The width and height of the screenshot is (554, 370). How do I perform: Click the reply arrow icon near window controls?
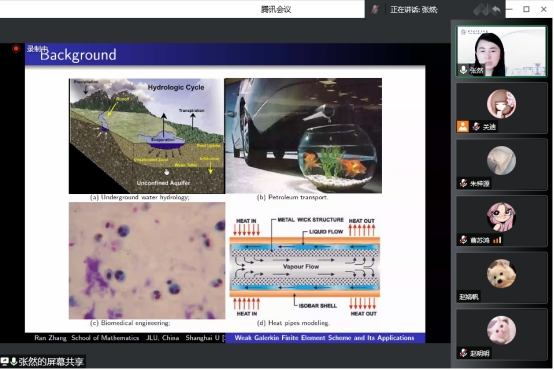[x=496, y=10]
